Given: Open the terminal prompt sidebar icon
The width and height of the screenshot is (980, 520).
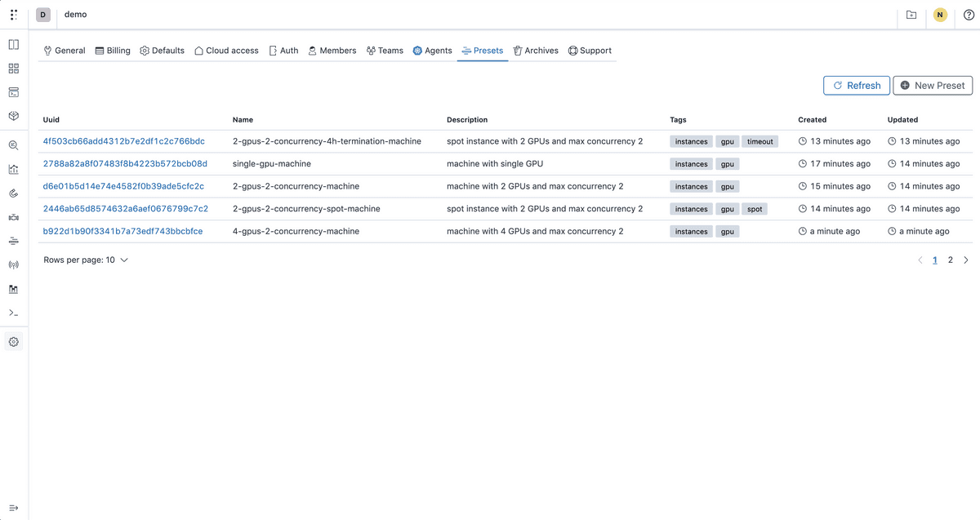Looking at the screenshot, I should point(14,313).
